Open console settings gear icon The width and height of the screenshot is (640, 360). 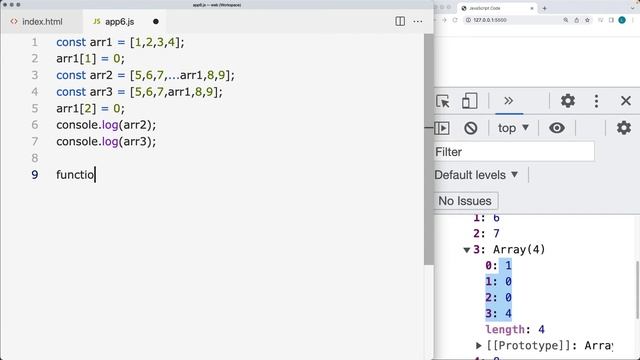coord(624,128)
